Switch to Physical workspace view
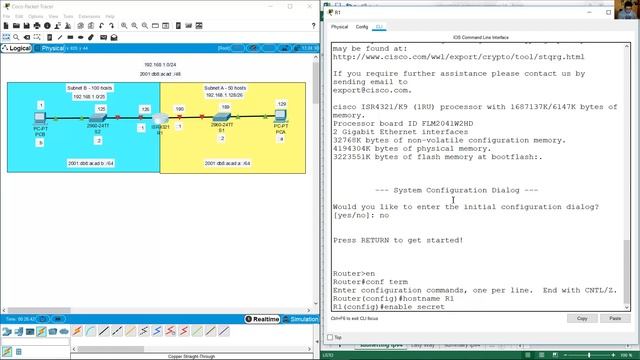Viewport: 640px width, 360px height. point(50,48)
